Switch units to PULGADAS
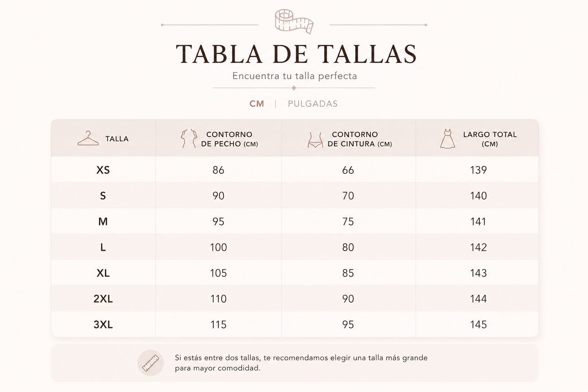The width and height of the screenshot is (588, 392). point(313,104)
